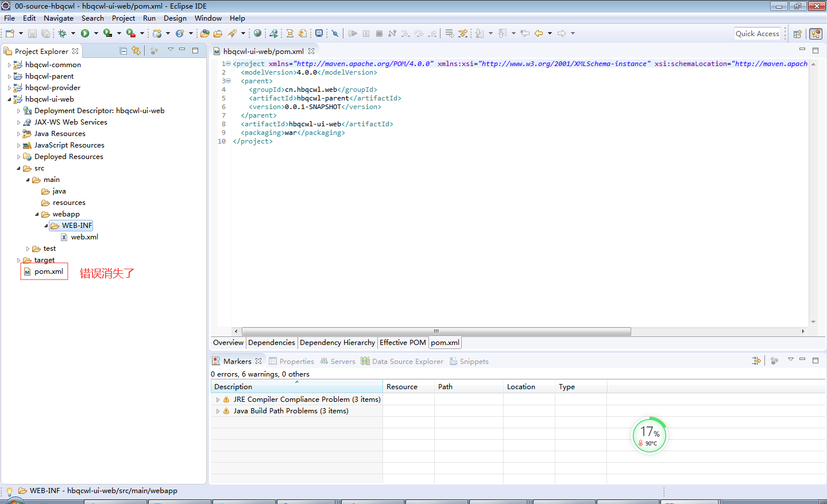The image size is (827, 504).
Task: Open the Navigate menu
Action: (59, 18)
